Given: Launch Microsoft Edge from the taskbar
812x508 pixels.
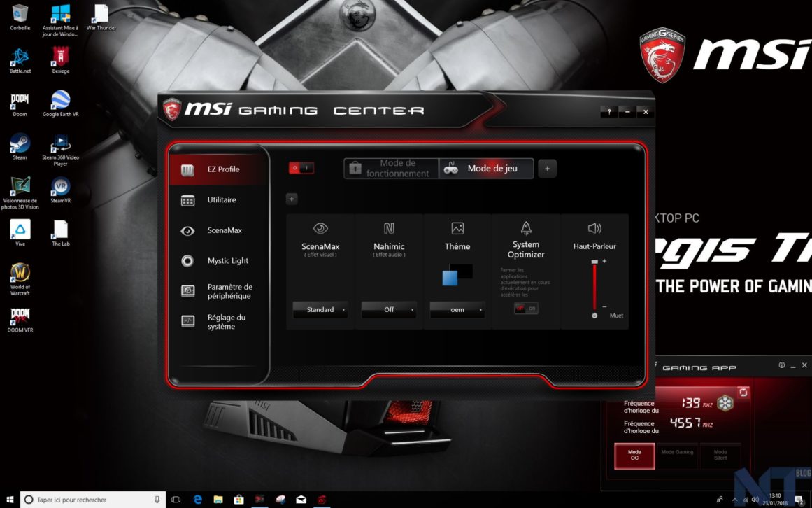Looking at the screenshot, I should coord(197,499).
